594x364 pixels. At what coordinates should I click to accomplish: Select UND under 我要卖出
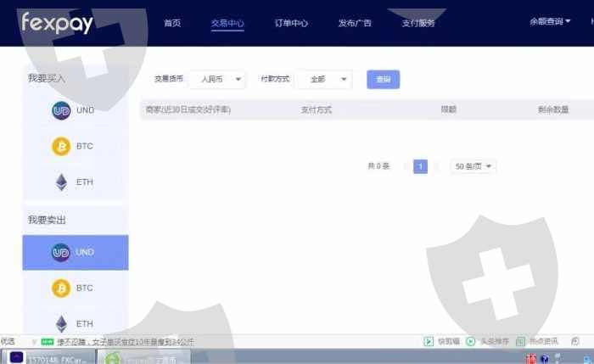click(x=75, y=252)
